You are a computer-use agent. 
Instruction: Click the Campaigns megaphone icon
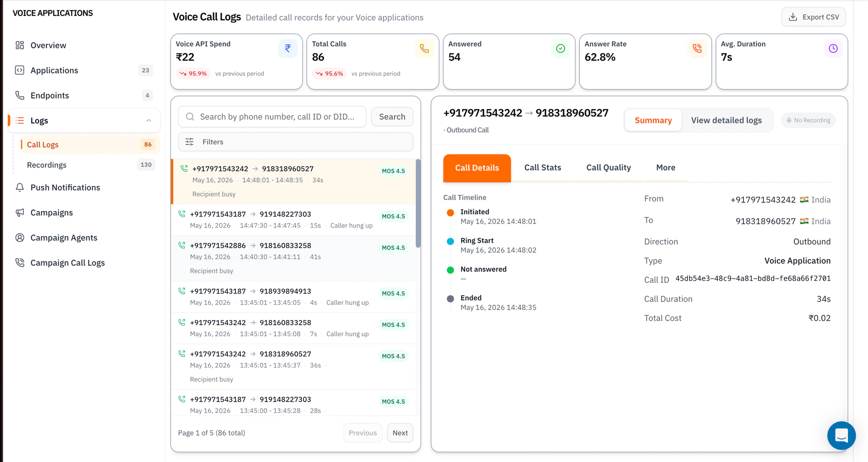tap(20, 213)
